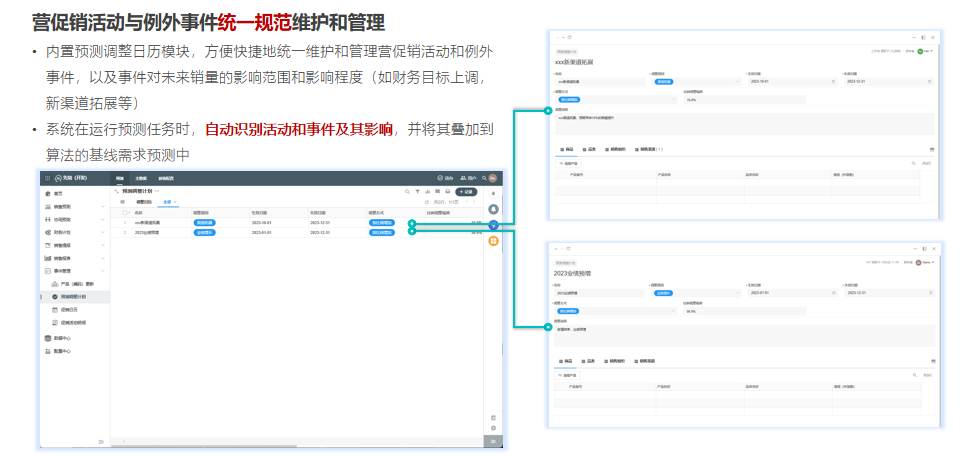
Task: Open the user avatar menu in main window
Action: [x=493, y=178]
